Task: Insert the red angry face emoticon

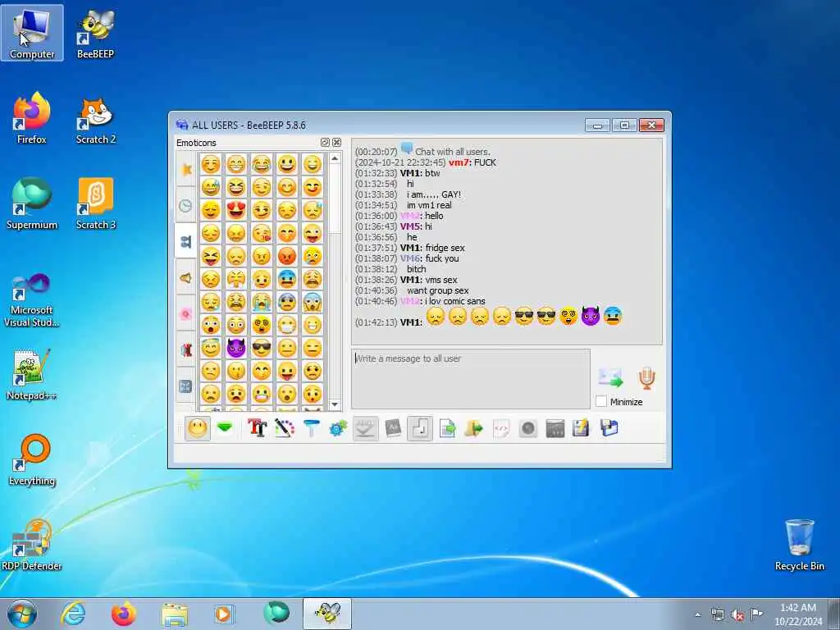Action: pos(287,256)
